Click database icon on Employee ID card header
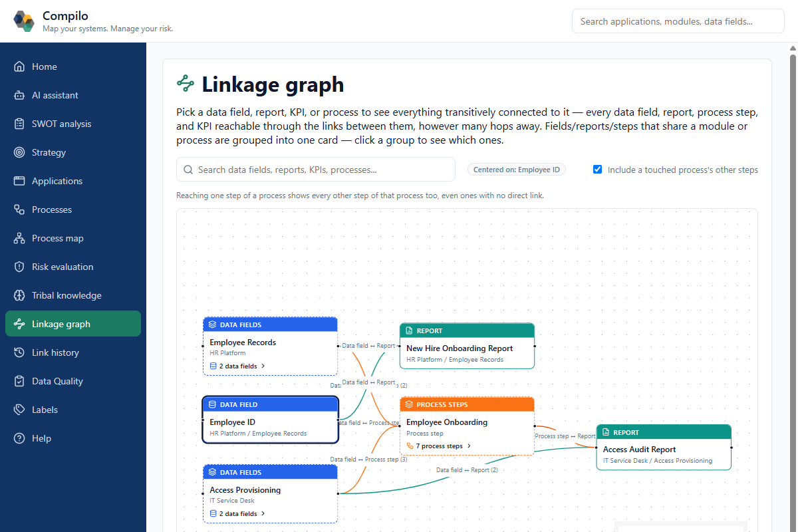This screenshot has width=798, height=532. coord(213,404)
